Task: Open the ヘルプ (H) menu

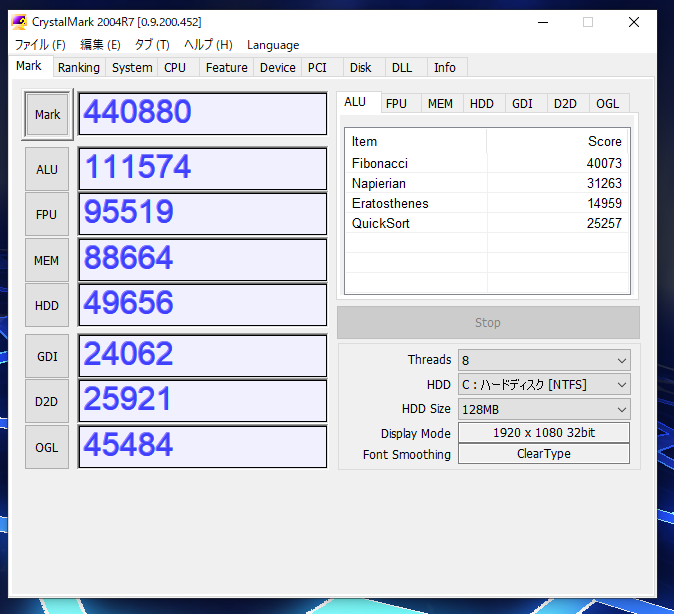Action: (208, 45)
